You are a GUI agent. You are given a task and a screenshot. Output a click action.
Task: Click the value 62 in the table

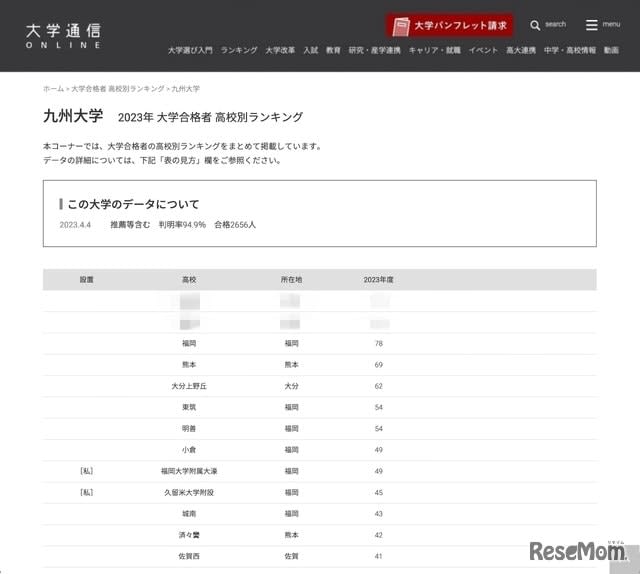tap(379, 386)
